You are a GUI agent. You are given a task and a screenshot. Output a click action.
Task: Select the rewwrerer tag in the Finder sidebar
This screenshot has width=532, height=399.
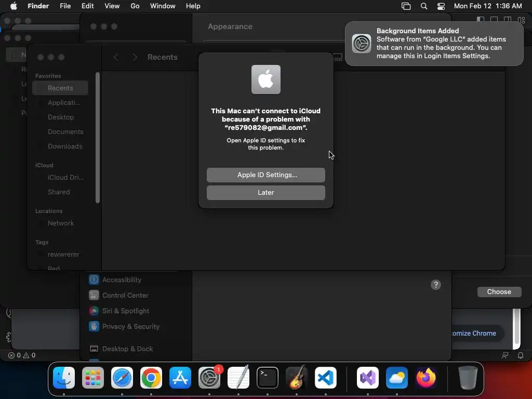(x=60, y=254)
